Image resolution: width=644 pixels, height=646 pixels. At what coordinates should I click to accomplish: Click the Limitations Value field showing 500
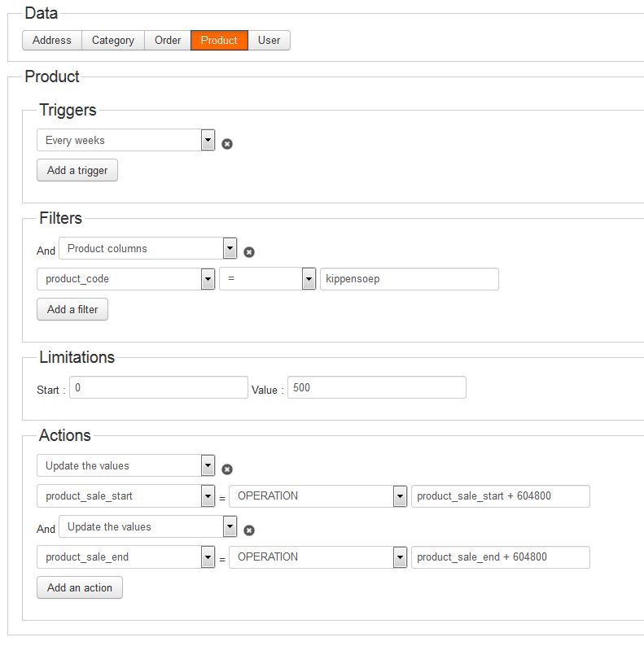point(377,387)
